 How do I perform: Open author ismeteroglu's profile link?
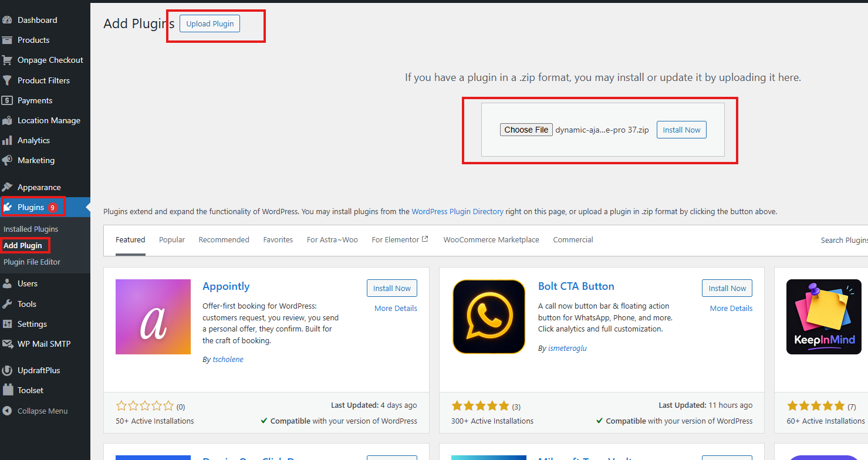point(567,348)
